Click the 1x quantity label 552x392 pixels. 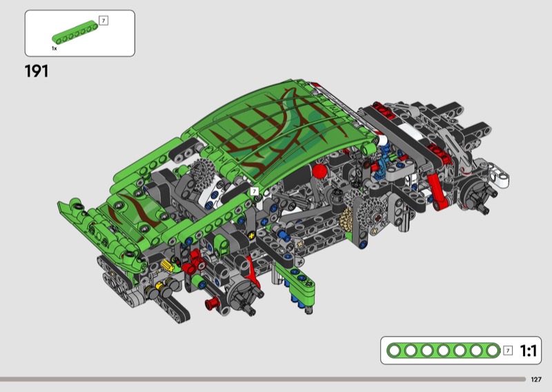click(x=54, y=50)
